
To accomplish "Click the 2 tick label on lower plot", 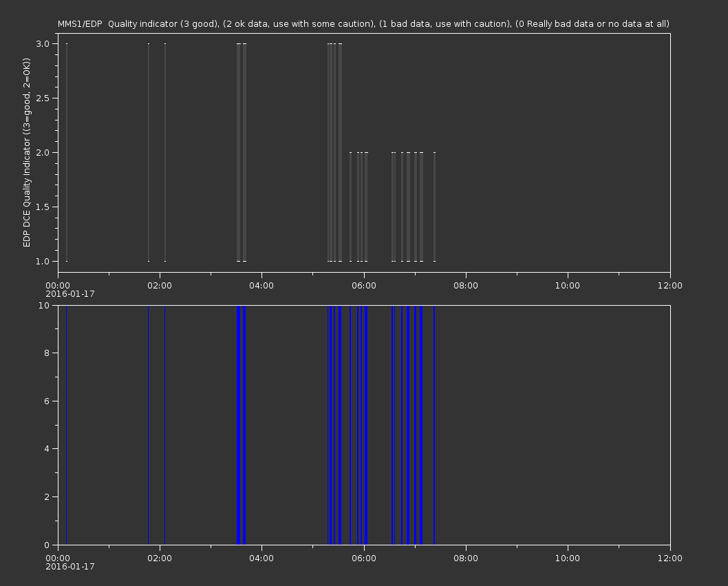I will click(x=47, y=496).
